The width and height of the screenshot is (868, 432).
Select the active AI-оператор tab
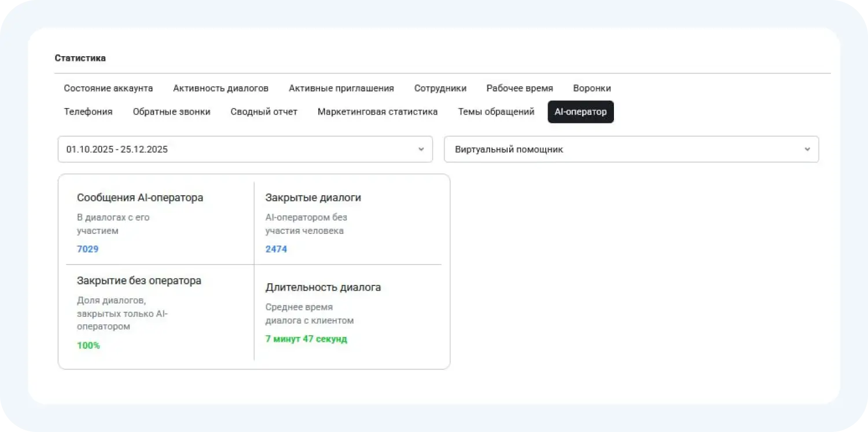click(580, 112)
